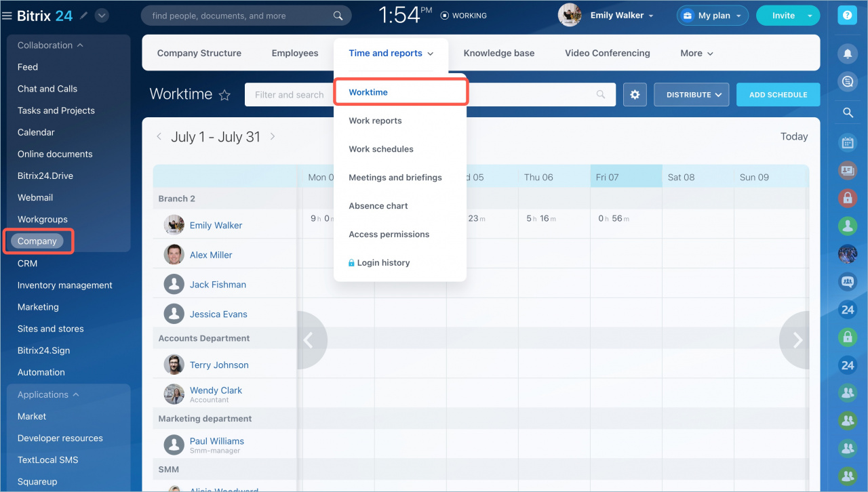The height and width of the screenshot is (492, 868).
Task: Click the ADD SCHEDULE button
Action: [x=778, y=95]
